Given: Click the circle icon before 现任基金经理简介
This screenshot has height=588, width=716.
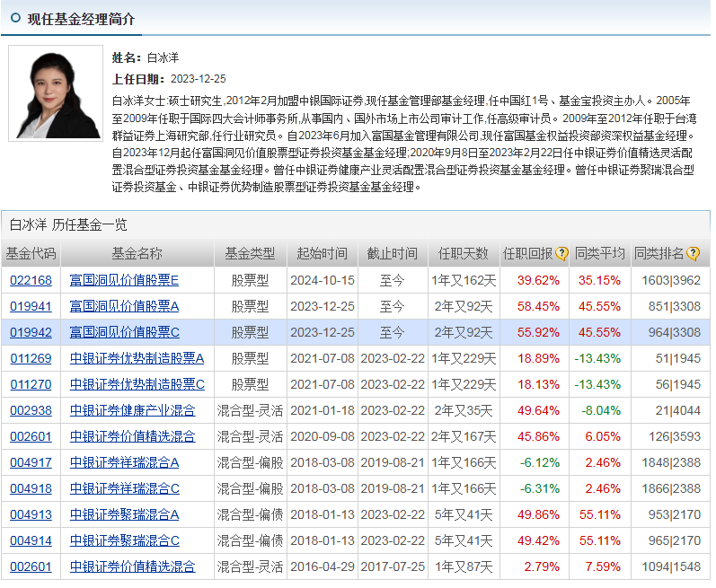Looking at the screenshot, I should [15, 18].
